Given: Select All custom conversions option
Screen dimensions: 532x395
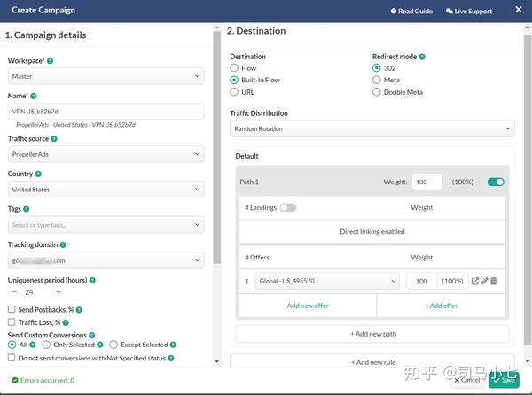Looking at the screenshot, I should click(x=12, y=345).
